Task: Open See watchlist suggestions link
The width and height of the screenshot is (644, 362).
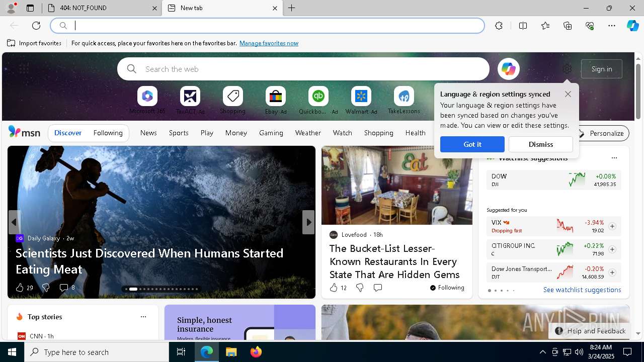Action: click(582, 290)
